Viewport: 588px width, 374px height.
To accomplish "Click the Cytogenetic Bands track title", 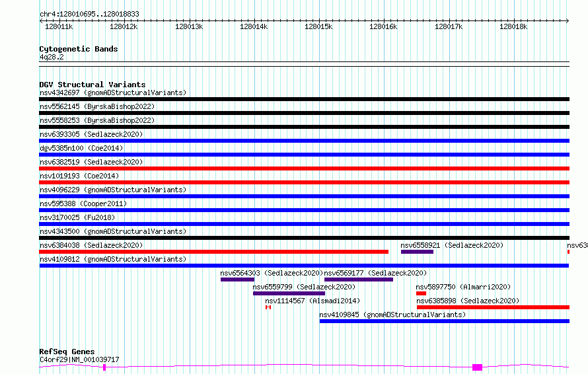I will click(x=79, y=49).
